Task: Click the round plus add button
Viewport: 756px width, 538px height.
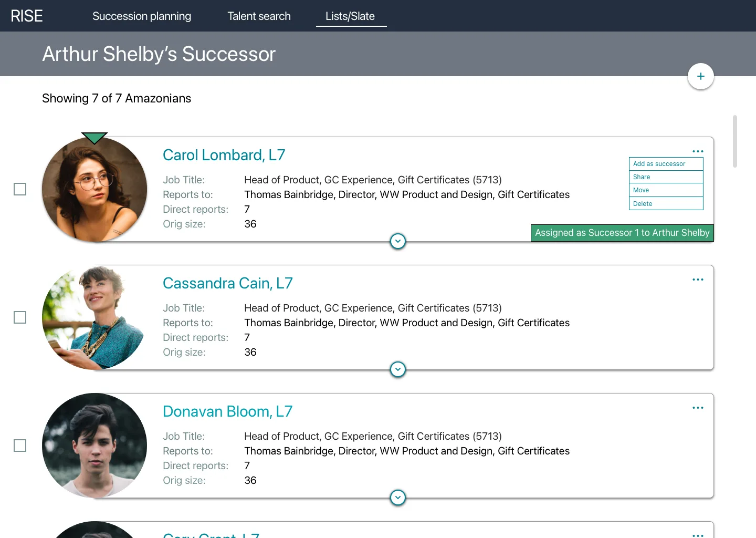Action: tap(700, 76)
